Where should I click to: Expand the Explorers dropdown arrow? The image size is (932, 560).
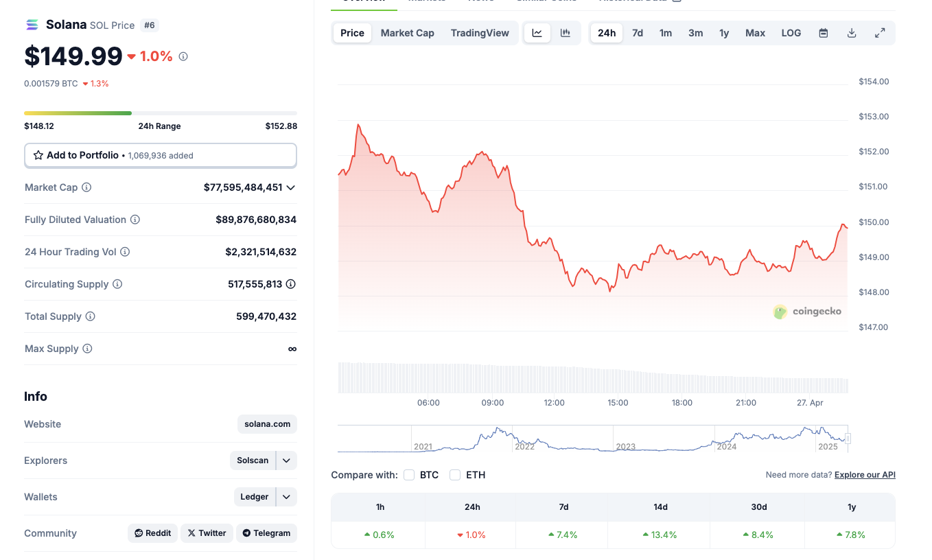[287, 460]
